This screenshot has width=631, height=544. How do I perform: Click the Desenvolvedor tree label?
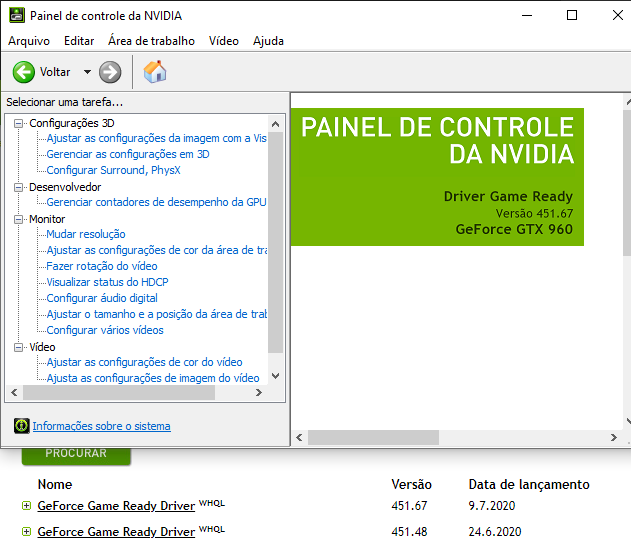(x=65, y=187)
